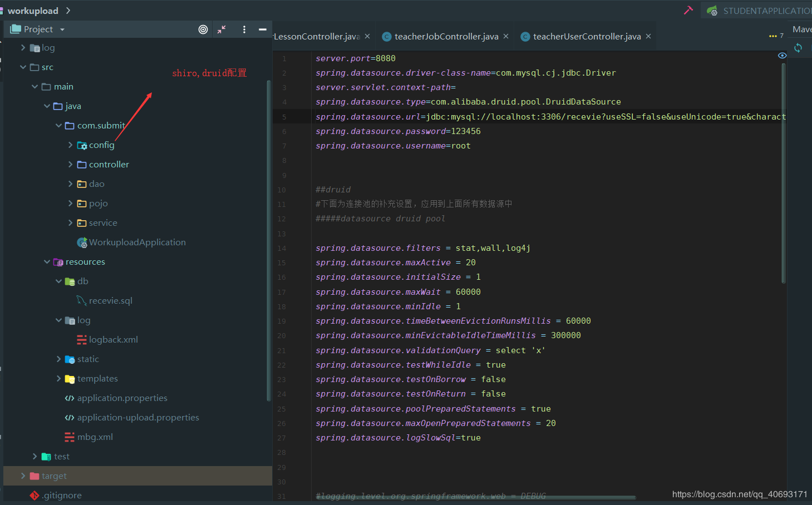Viewport: 812px width, 505px height.
Task: Click the server.port=8080 line
Action: coord(356,58)
